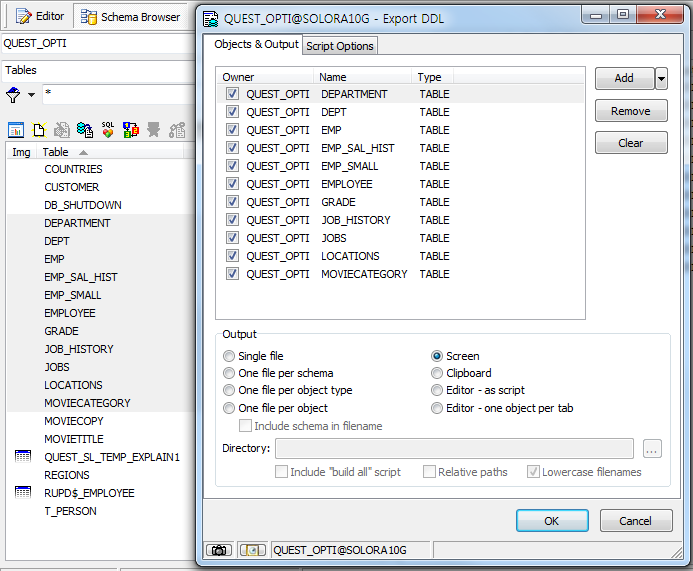Uncheck the MOVIECATEGORY table checkbox
The width and height of the screenshot is (693, 571).
point(232,274)
